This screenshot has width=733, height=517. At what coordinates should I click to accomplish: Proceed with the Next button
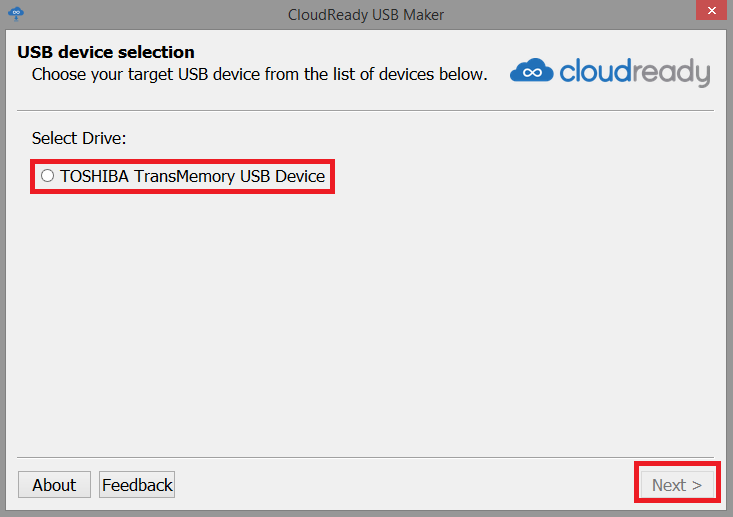click(x=677, y=485)
